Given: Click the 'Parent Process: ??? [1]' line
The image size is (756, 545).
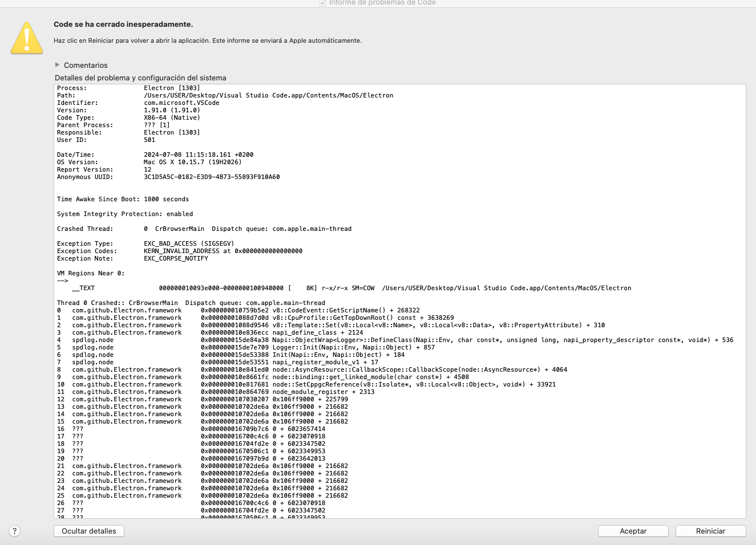Looking at the screenshot, I should click(114, 125).
